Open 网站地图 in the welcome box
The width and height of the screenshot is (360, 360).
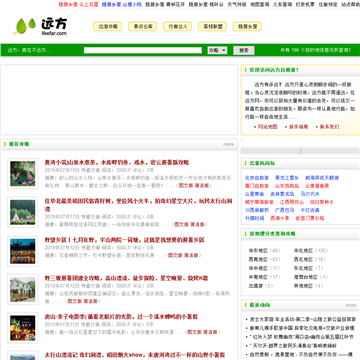268,127
